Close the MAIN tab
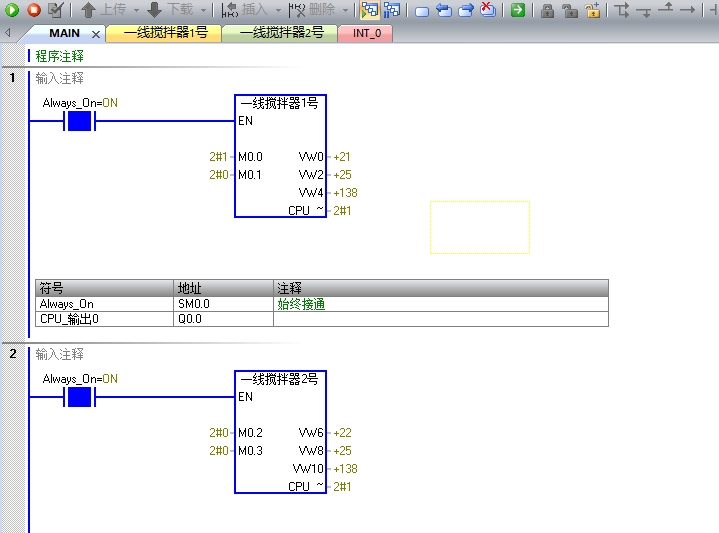The image size is (719, 533). coord(97,34)
